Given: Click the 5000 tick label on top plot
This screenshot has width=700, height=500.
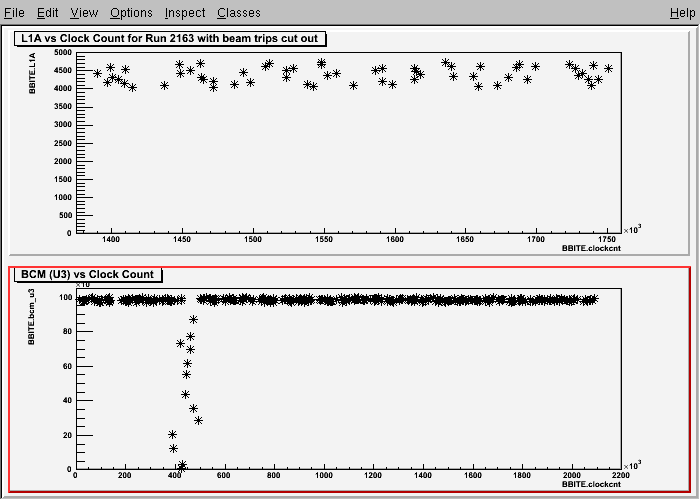Looking at the screenshot, I should pos(62,53).
